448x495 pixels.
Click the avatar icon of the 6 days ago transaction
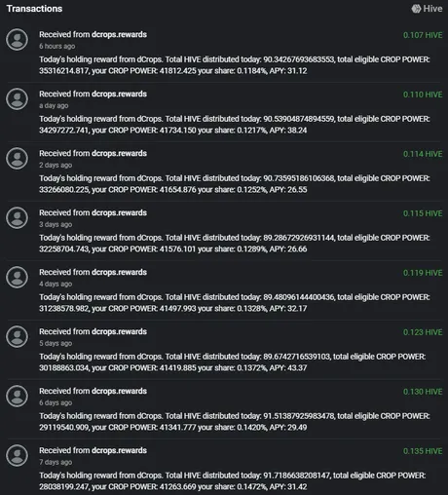[18, 397]
